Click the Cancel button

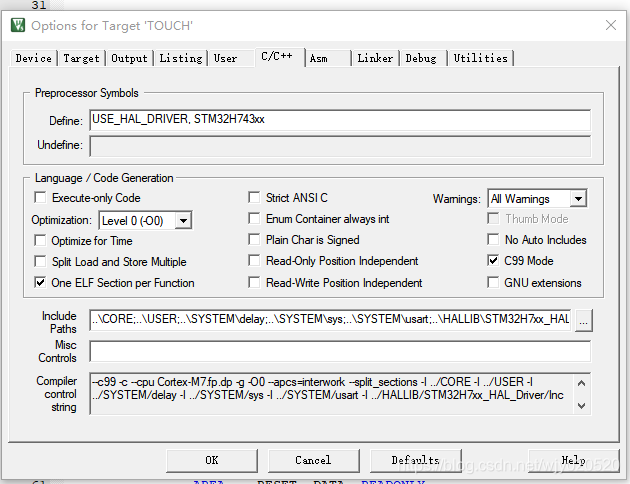coord(313,460)
